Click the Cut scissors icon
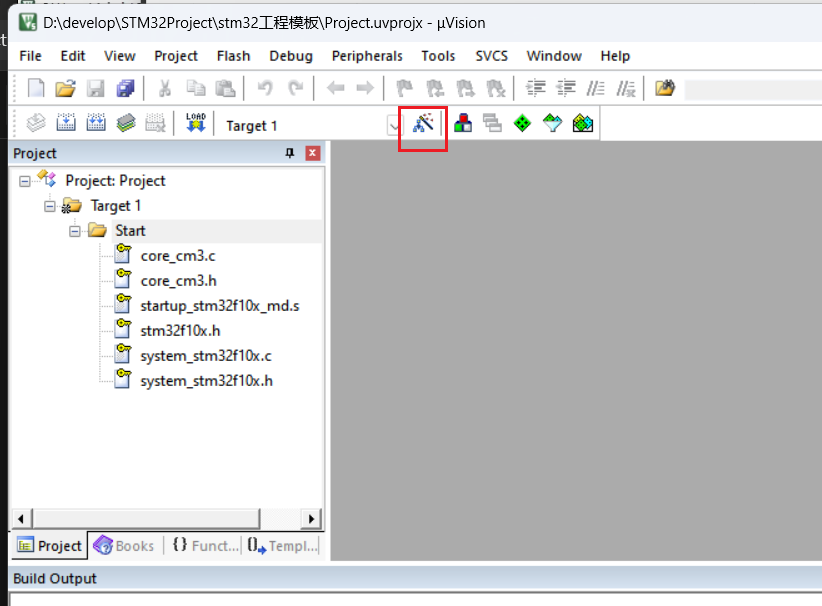The height and width of the screenshot is (606, 822). tap(165, 88)
